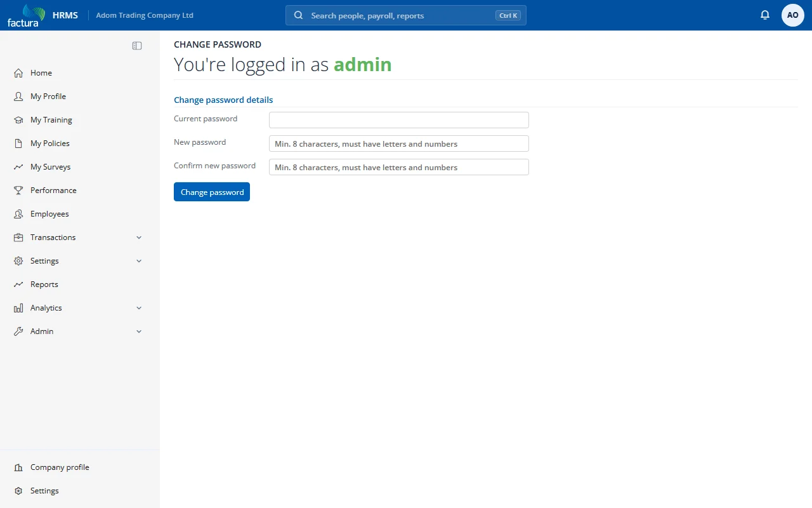Click the bottom Settings gear icon

18,491
